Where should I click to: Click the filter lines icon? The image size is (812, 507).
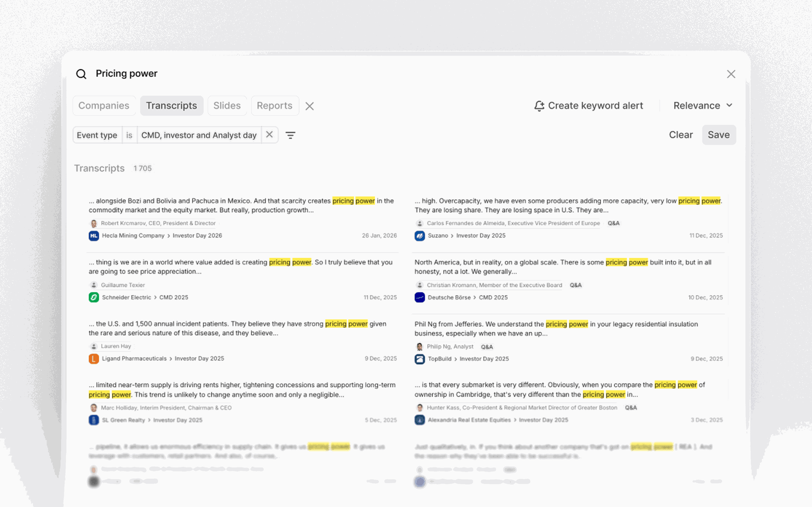290,135
